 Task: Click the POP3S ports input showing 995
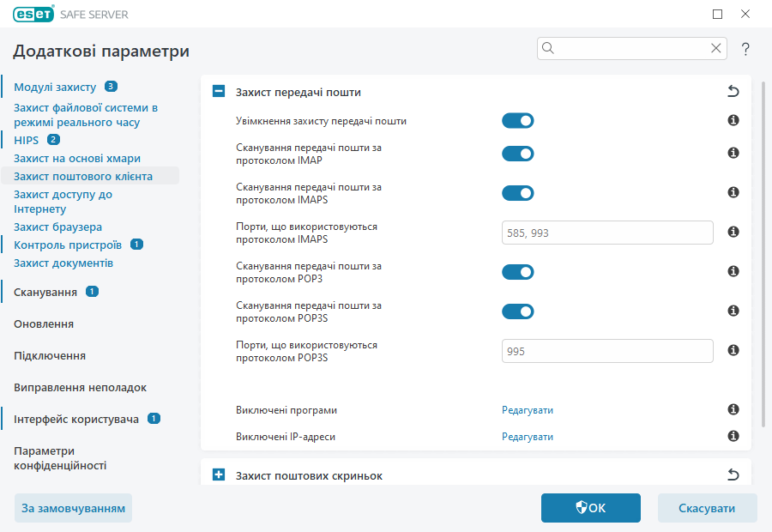(x=607, y=350)
